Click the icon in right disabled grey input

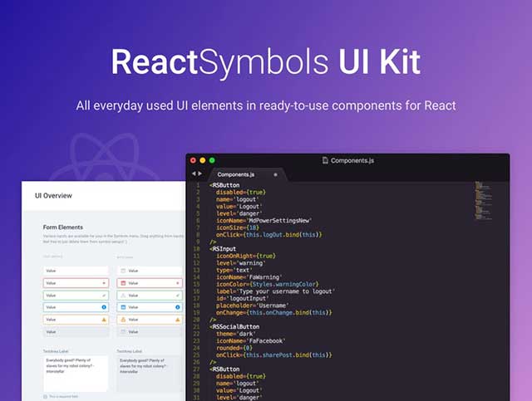click(124, 331)
